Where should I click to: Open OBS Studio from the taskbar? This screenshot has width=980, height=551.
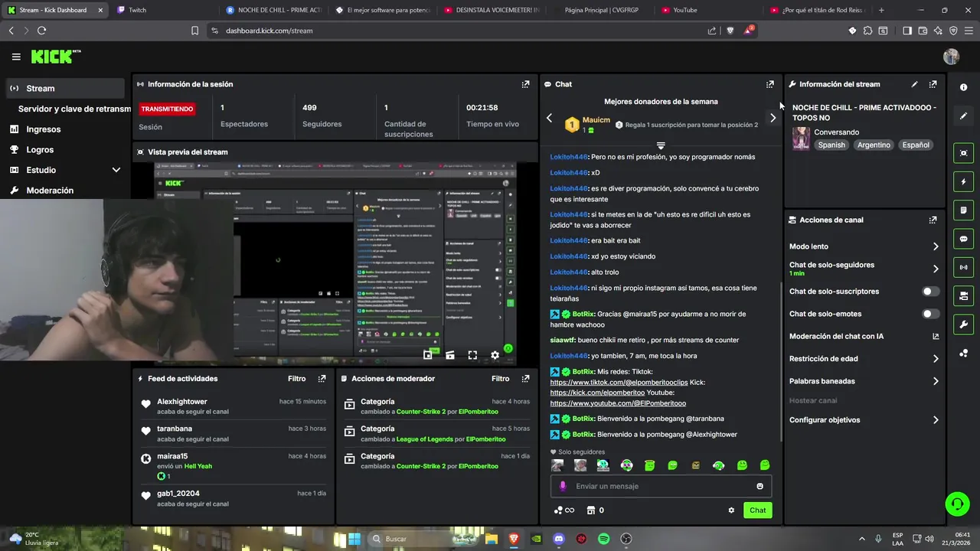tap(626, 539)
